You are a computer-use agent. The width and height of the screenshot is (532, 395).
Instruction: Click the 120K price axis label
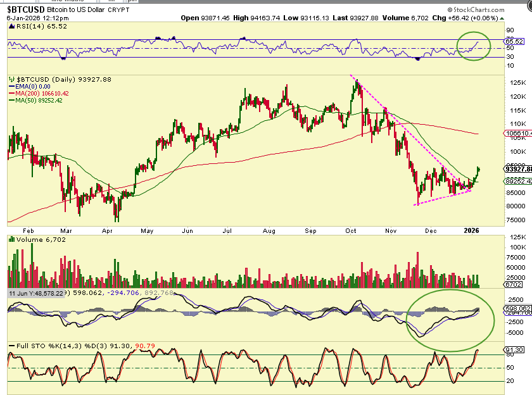518,97
